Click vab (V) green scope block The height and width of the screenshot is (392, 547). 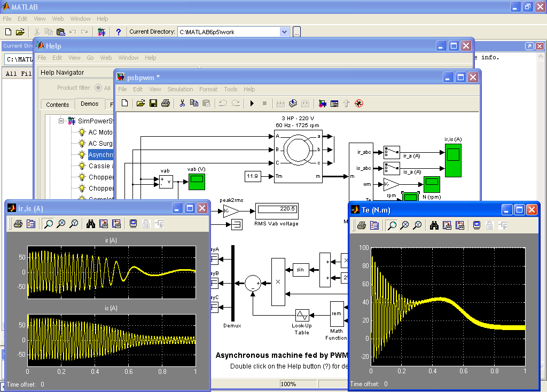(x=197, y=182)
